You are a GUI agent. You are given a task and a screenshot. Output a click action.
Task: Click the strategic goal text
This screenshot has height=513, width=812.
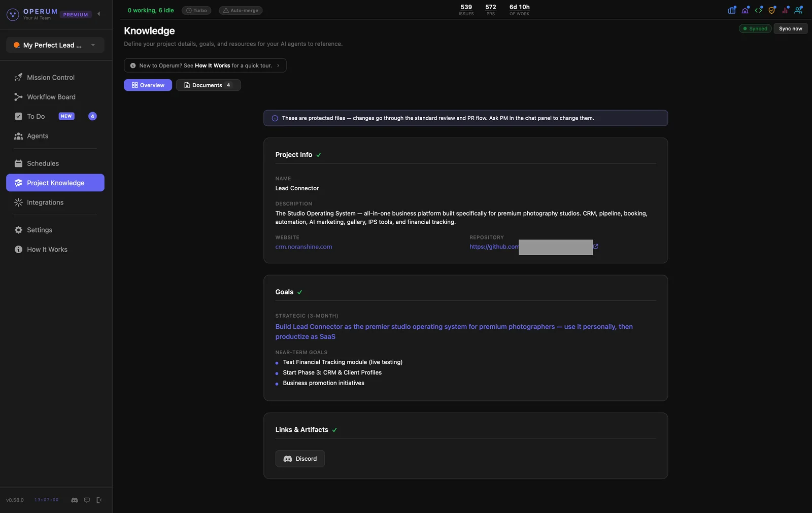click(x=454, y=332)
